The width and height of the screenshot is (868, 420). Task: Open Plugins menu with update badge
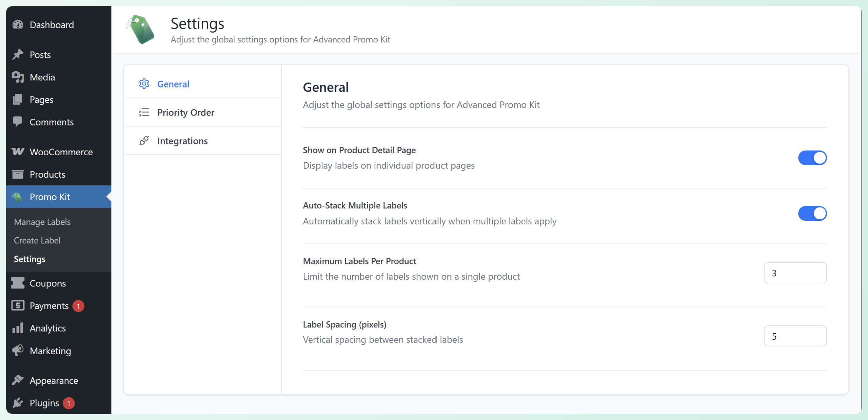(44, 403)
